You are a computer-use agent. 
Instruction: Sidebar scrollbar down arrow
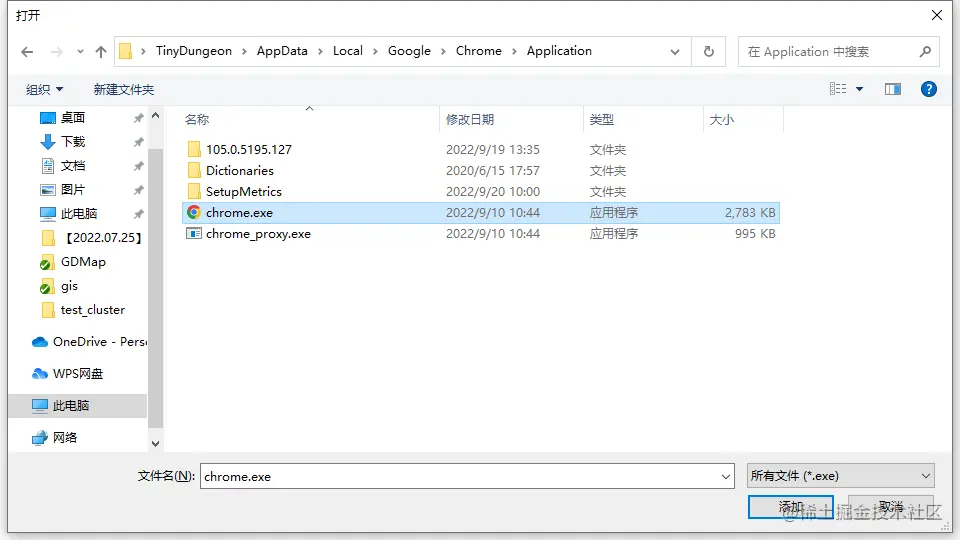point(156,444)
